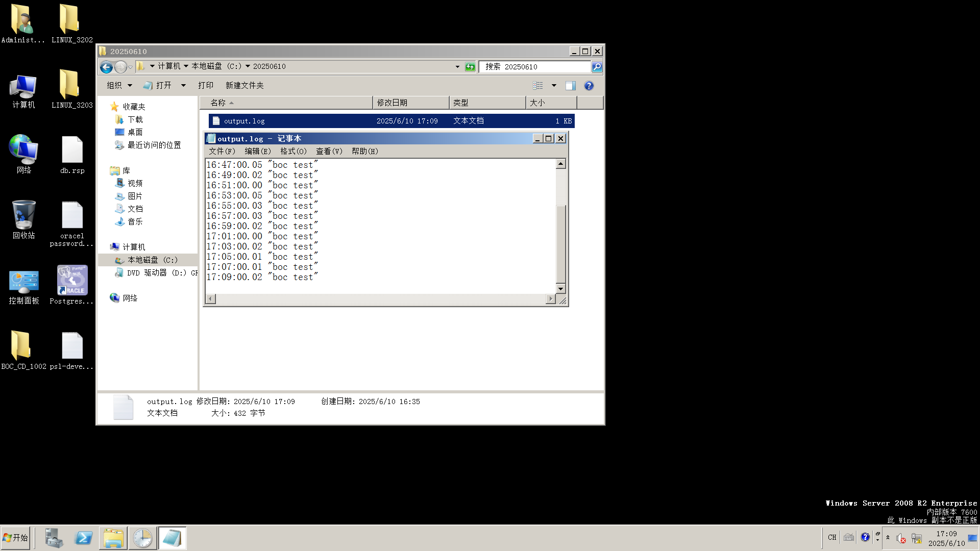Open Explorer help question mark icon

(x=589, y=86)
